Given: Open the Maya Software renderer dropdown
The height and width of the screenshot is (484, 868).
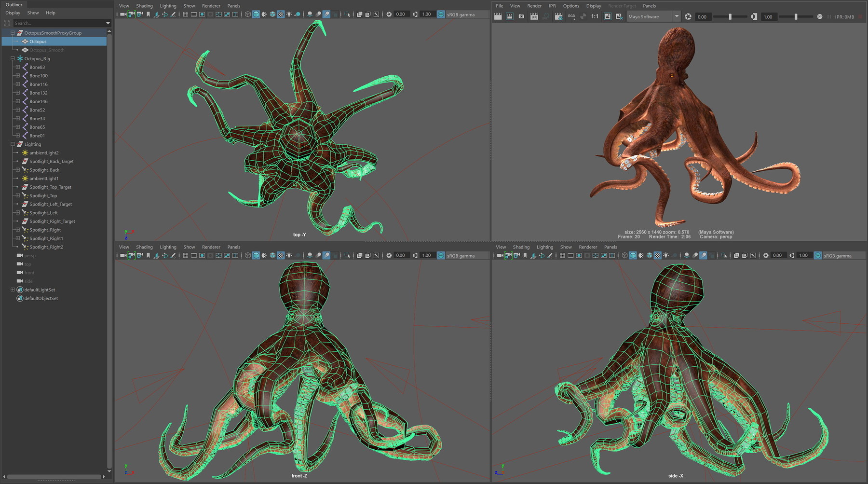Looking at the screenshot, I should click(677, 16).
